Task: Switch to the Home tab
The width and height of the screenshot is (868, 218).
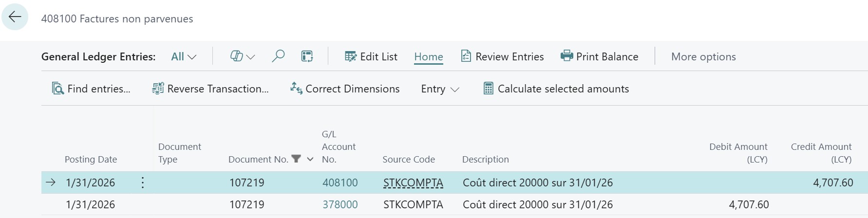Action: [x=428, y=57]
